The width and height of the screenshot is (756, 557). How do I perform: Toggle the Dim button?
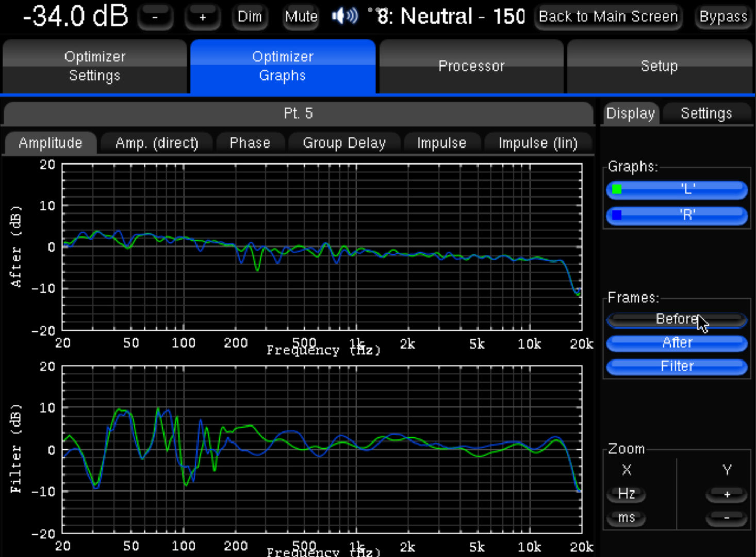pos(250,17)
